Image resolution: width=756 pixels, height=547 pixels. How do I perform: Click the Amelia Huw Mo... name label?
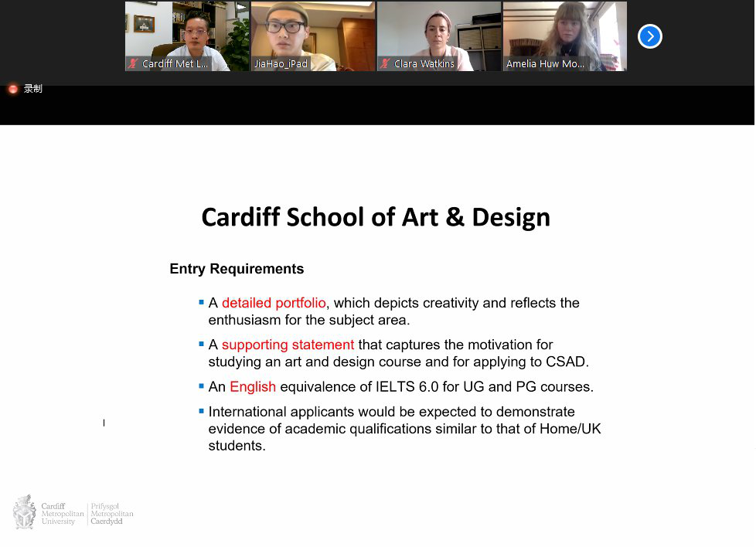coord(545,63)
